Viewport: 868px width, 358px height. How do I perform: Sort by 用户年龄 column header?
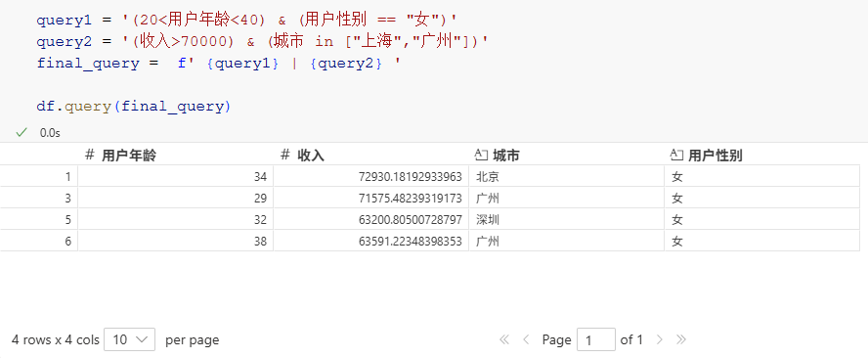pos(175,156)
